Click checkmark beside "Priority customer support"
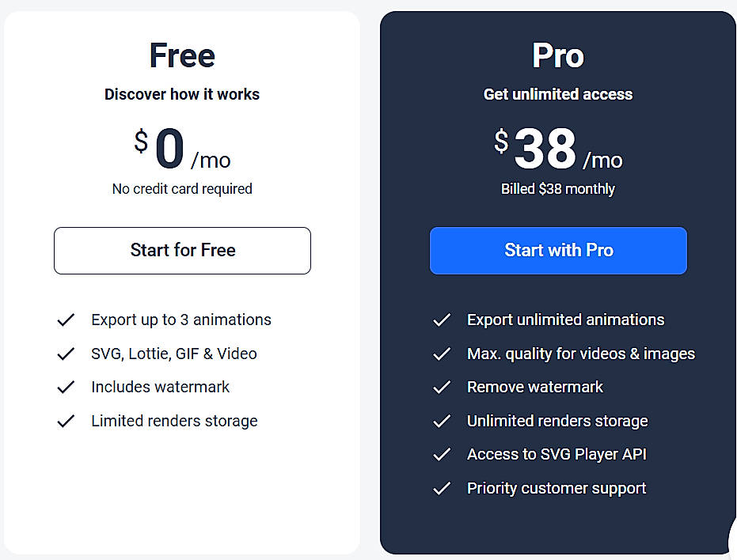Image resolution: width=737 pixels, height=560 pixels. tap(442, 488)
